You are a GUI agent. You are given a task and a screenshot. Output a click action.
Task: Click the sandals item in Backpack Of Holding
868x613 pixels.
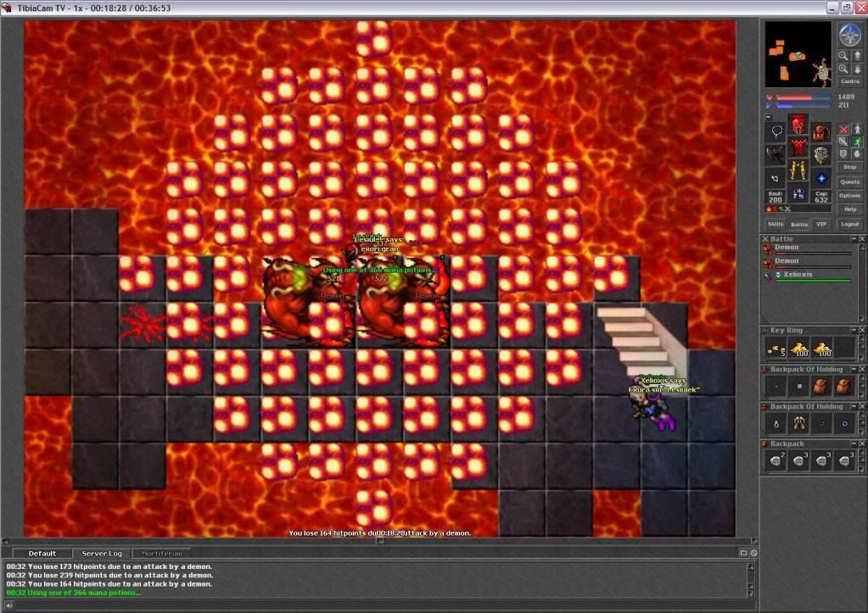[x=798, y=423]
